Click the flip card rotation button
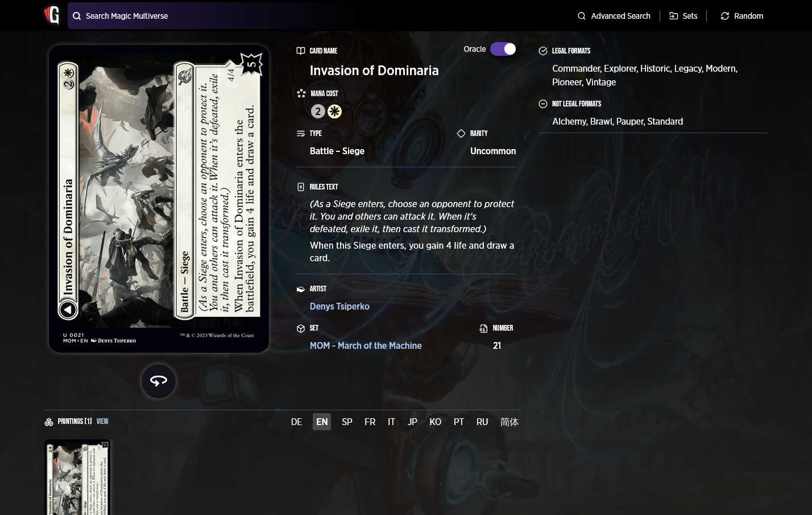Image resolution: width=812 pixels, height=515 pixels. click(x=158, y=381)
